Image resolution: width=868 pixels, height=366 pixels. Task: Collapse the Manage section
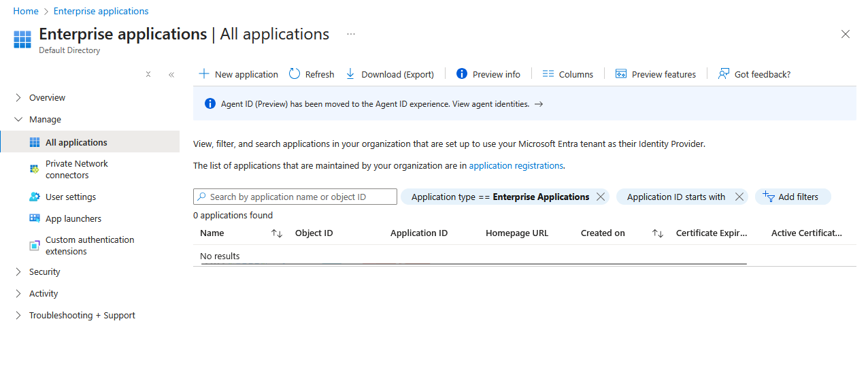(x=18, y=119)
